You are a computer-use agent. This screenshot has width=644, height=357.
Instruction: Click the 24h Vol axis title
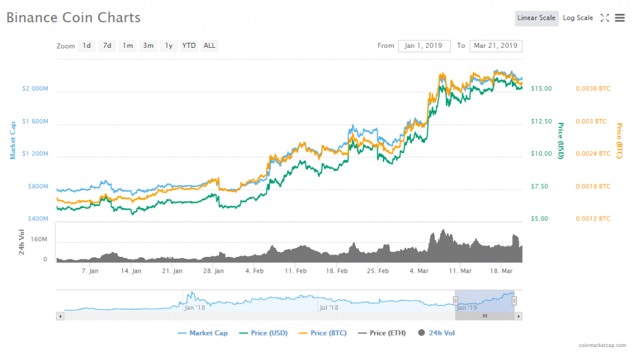[21, 242]
